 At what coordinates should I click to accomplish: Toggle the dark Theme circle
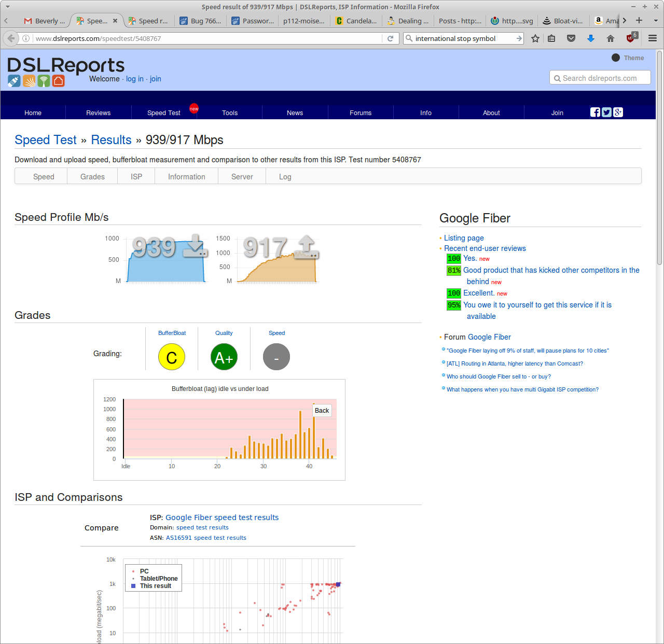pos(616,58)
